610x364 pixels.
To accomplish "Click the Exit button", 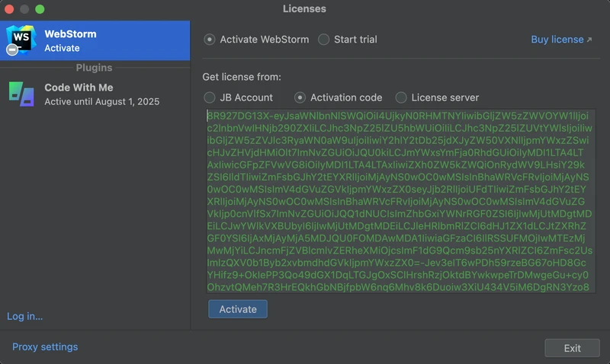I will pyautogui.click(x=572, y=348).
